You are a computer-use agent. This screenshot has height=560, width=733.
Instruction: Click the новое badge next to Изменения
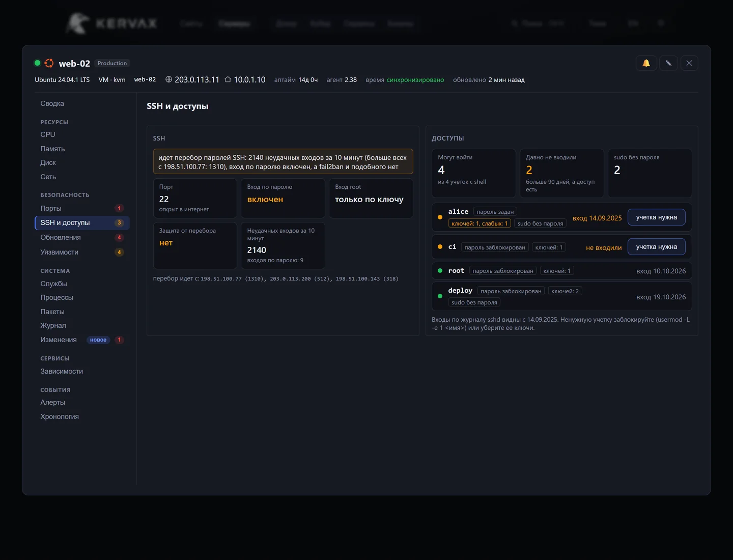click(x=98, y=340)
